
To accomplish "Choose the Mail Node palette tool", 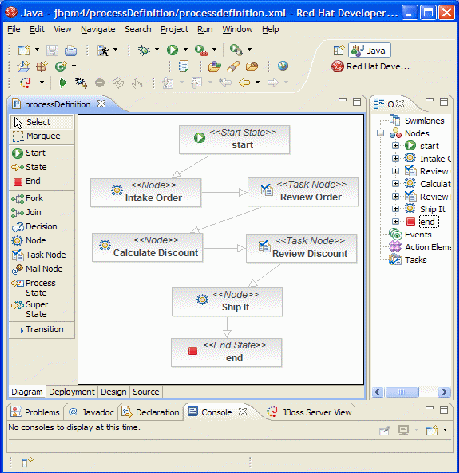I will click(x=37, y=269).
